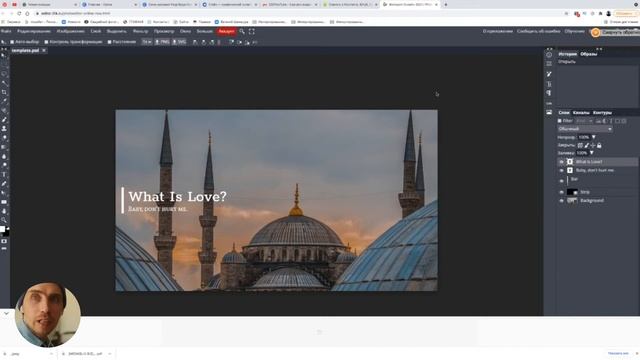Open the Properties side panel icon
Image resolution: width=640 pixels, height=360 pixels.
[x=549, y=64]
